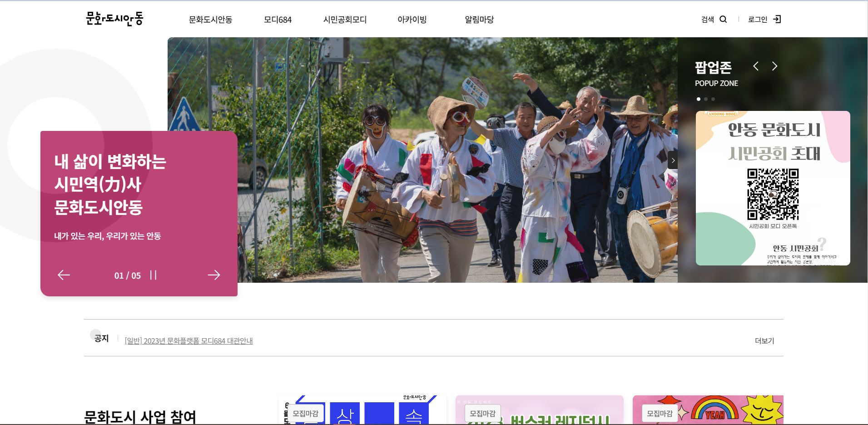Open first 모집마감 program card
The image size is (868, 425).
pyautogui.click(x=362, y=410)
